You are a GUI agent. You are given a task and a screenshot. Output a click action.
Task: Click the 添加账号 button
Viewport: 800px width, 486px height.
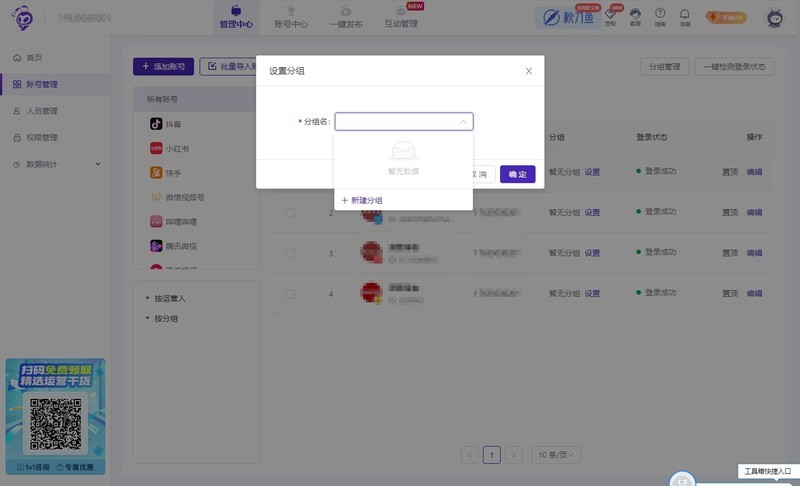point(163,66)
